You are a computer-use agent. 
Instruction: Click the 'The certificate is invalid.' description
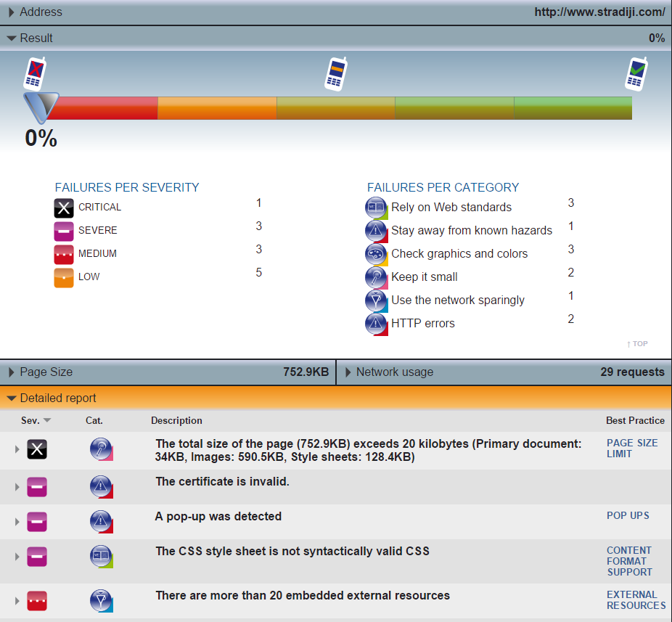223,481
